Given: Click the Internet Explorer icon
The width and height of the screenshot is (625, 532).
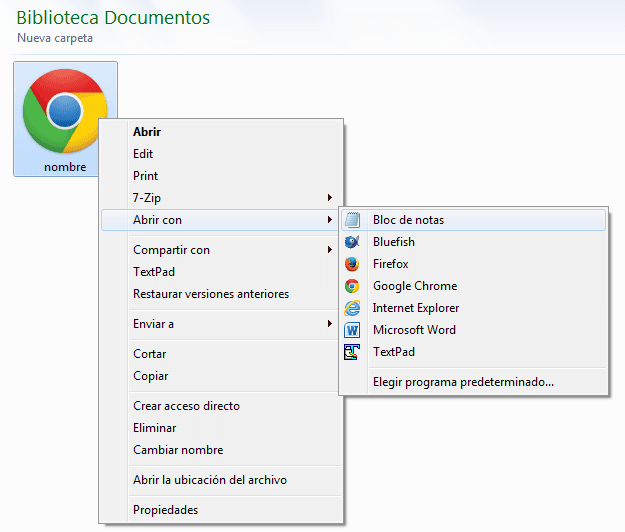Looking at the screenshot, I should pos(352,308).
